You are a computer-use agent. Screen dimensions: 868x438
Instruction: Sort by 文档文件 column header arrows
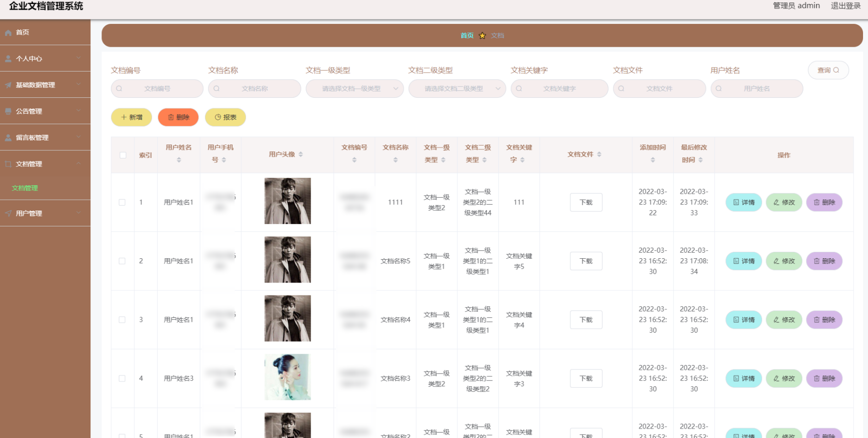[x=599, y=154]
